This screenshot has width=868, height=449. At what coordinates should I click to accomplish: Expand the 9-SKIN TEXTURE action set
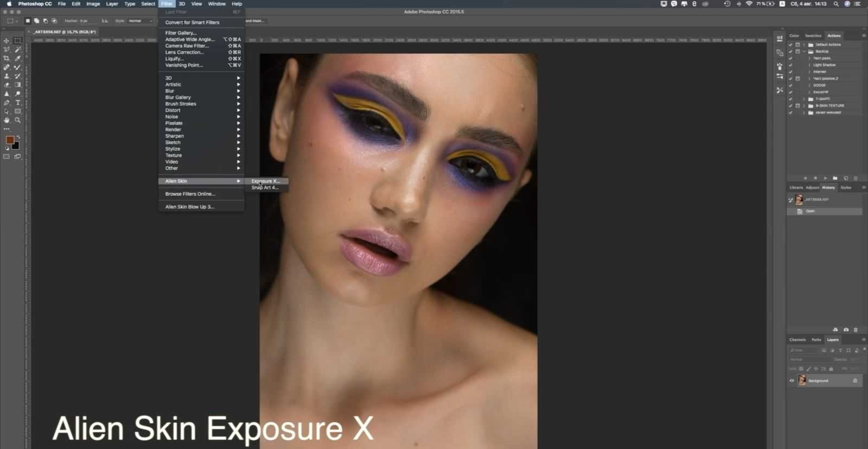(x=804, y=106)
